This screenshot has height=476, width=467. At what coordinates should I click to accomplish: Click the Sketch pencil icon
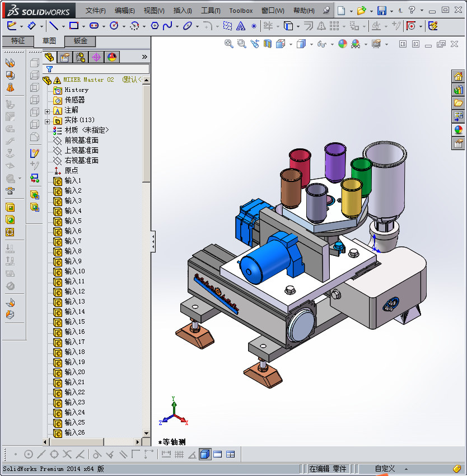[x=12, y=26]
